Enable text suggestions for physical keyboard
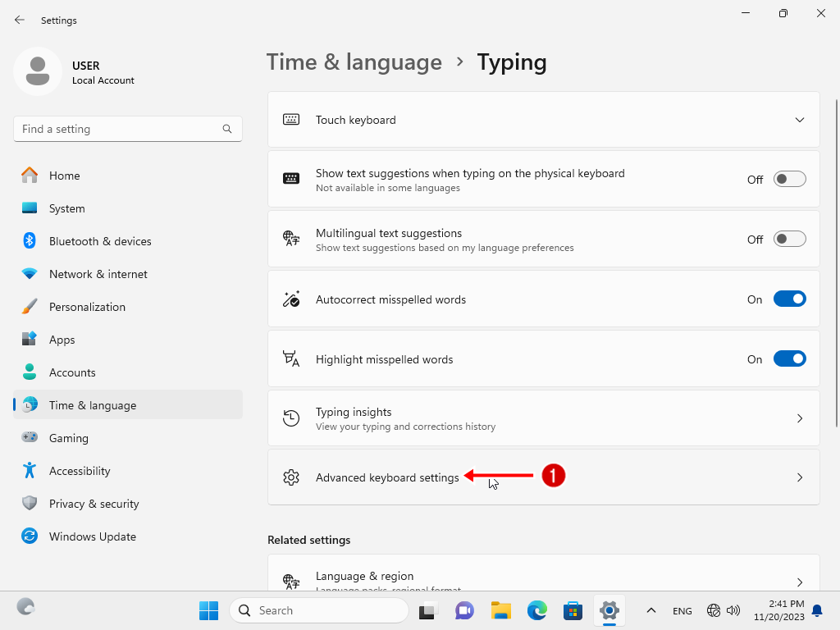 pos(790,180)
